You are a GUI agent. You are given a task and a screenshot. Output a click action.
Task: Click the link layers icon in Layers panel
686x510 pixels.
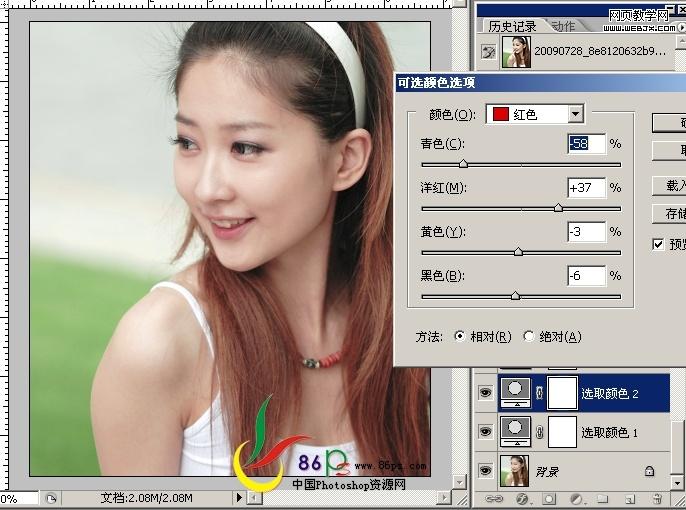[494, 499]
